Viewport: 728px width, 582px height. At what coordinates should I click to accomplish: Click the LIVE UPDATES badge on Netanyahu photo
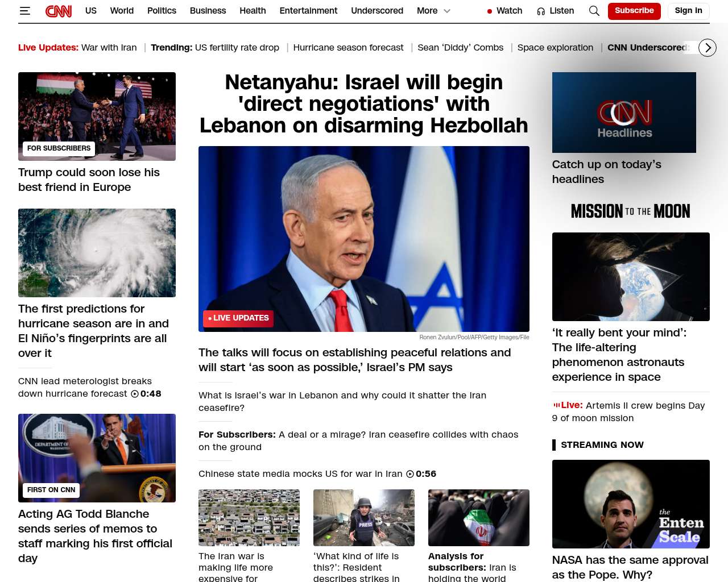pos(238,318)
